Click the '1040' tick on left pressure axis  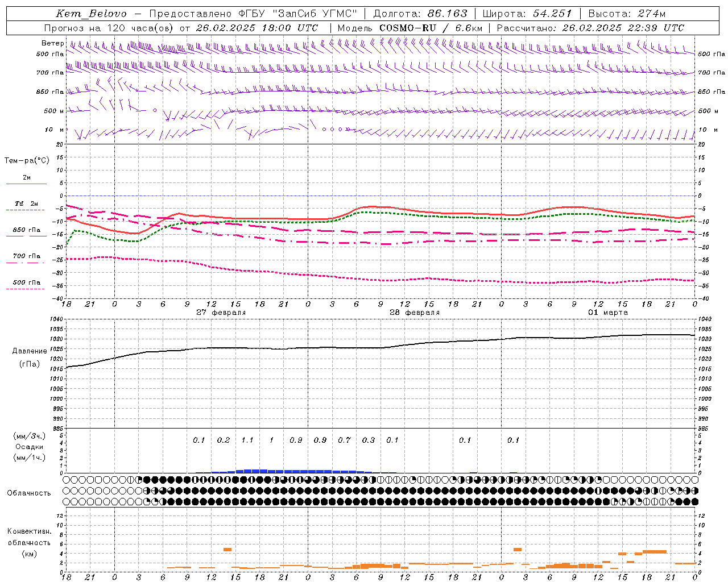pyautogui.click(x=57, y=319)
